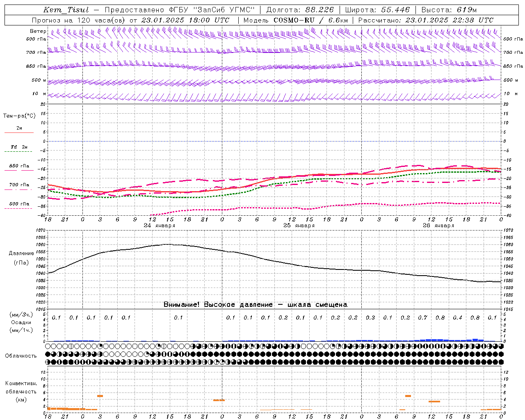Click the (км) units label of convective panel
The image size is (525, 420).
(21, 399)
